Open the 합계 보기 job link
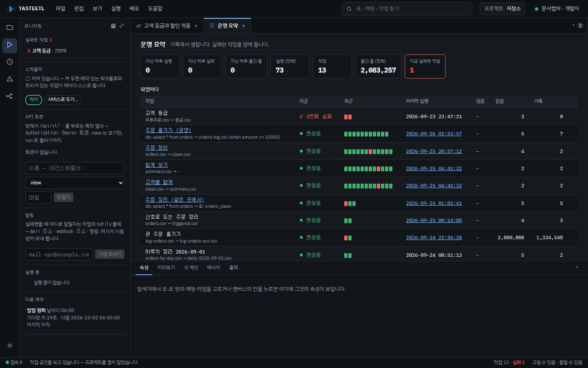The width and height of the screenshot is (588, 368). point(156,165)
